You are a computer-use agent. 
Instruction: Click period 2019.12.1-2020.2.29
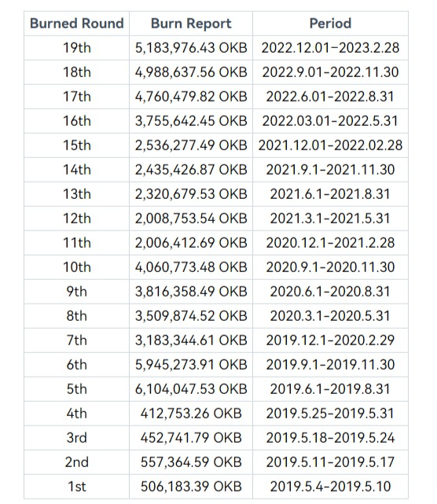pos(330,340)
